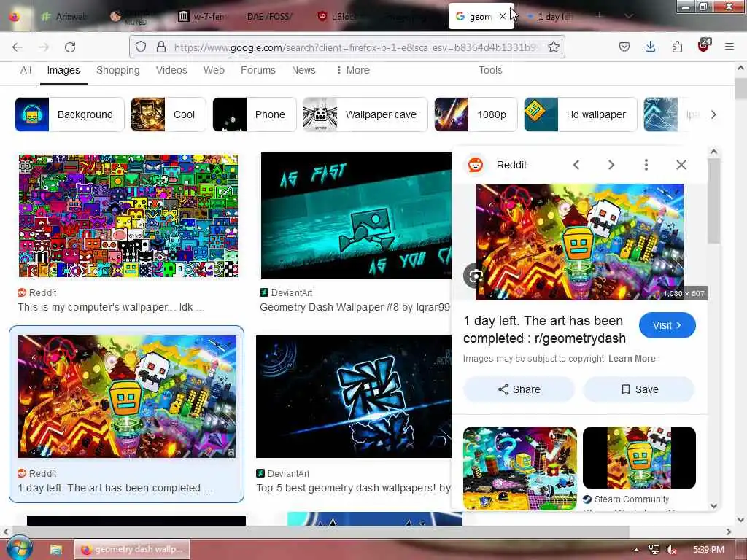Open the preview panel three-dot options
This screenshot has height=560, width=747.
(646, 165)
